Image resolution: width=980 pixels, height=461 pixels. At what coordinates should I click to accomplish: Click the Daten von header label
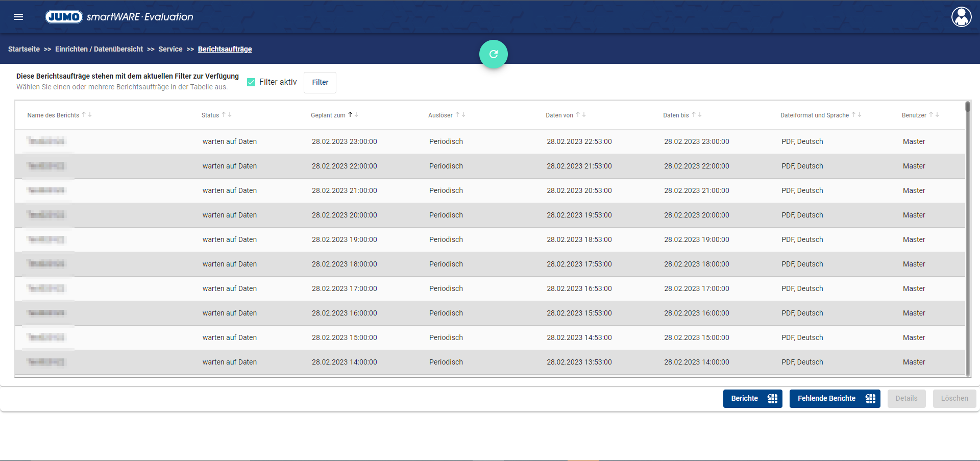[x=559, y=115]
